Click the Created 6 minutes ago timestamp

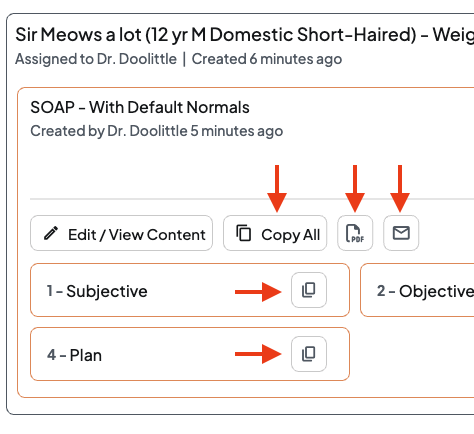point(267,59)
